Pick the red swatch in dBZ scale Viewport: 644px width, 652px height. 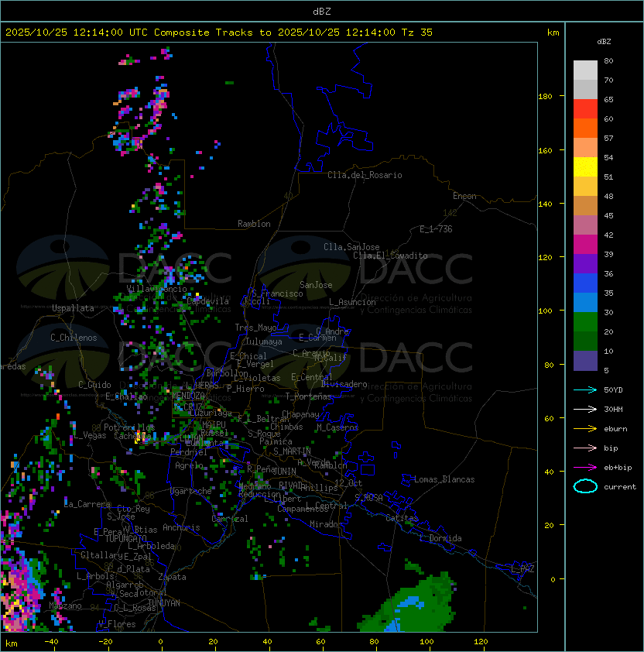tap(585, 108)
